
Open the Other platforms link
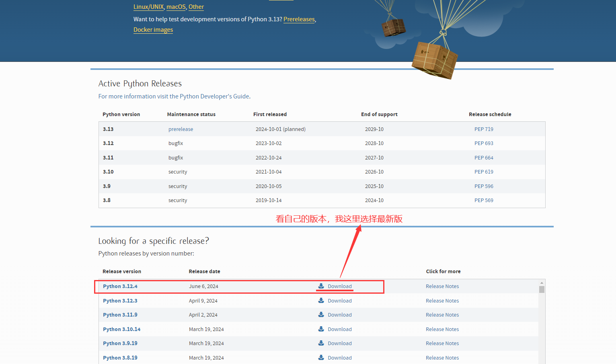point(196,7)
